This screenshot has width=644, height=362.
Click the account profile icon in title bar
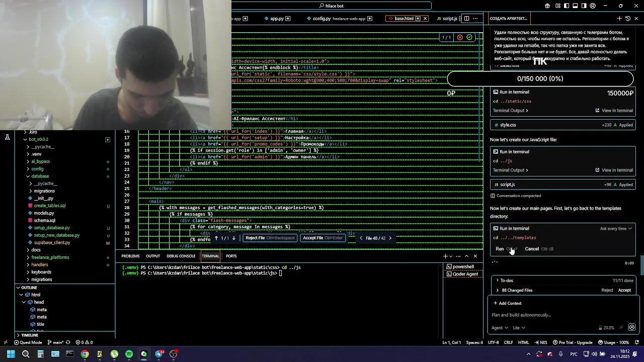[592, 6]
